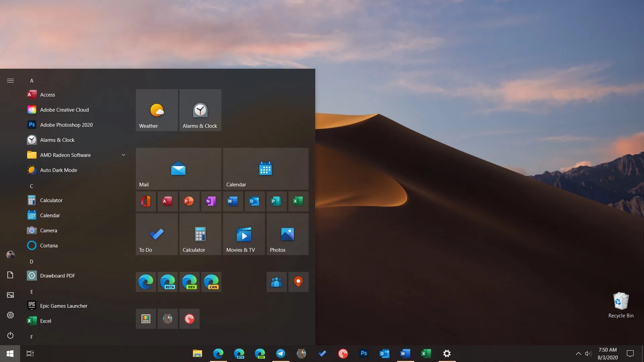Select the Cortana app in list

pyautogui.click(x=49, y=245)
